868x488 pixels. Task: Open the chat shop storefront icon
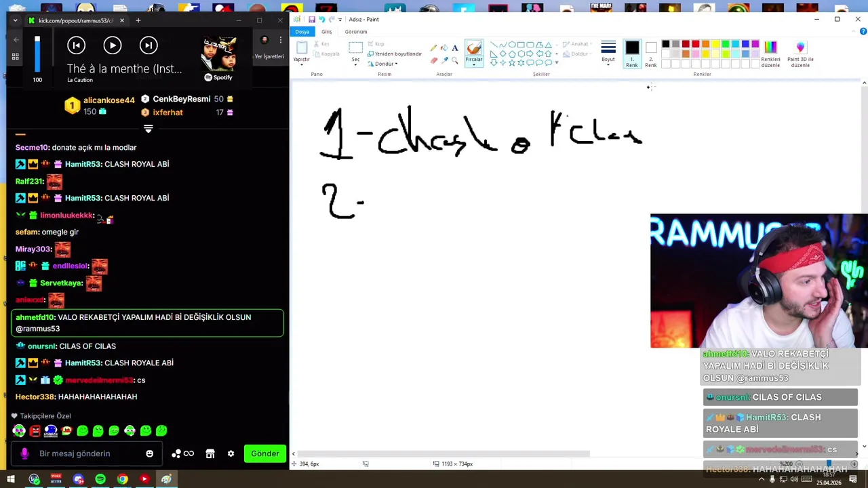210,453
